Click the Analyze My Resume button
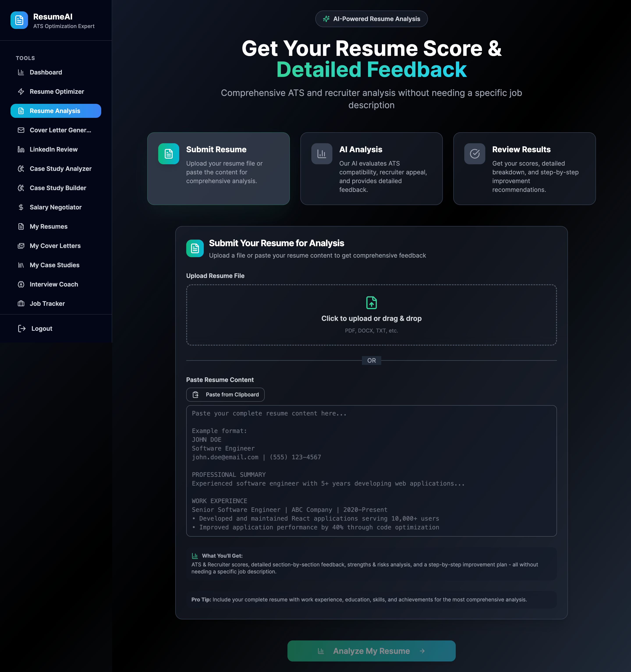 coord(371,651)
